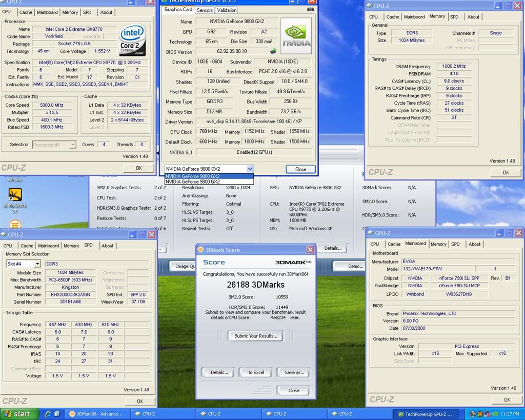525x420 pixels.
Task: Open the Sensors tab in GPU-Z
Action: coord(205,10)
